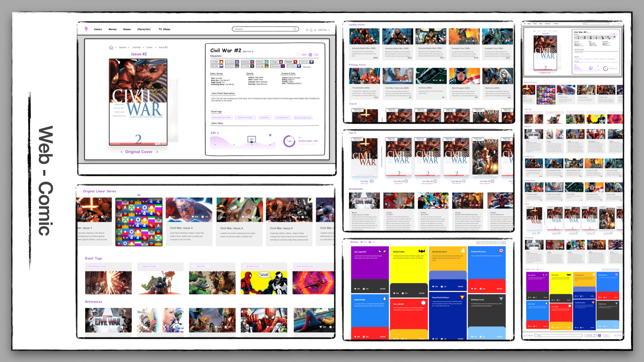This screenshot has height=362, width=644.
Task: Click the user profile icon beside John Doe
Action: point(315,30)
